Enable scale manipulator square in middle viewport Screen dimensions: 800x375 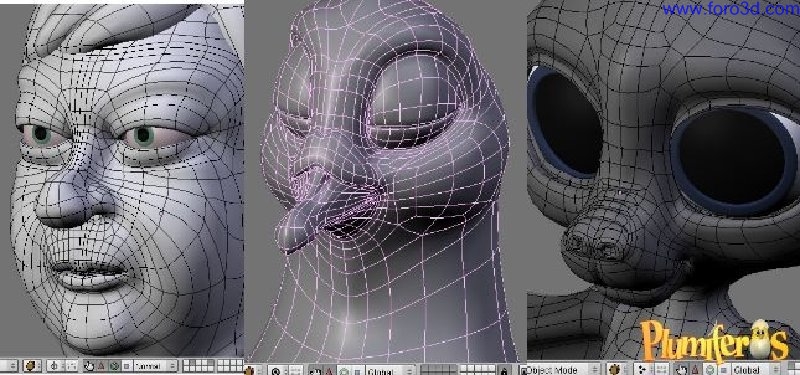click(358, 371)
